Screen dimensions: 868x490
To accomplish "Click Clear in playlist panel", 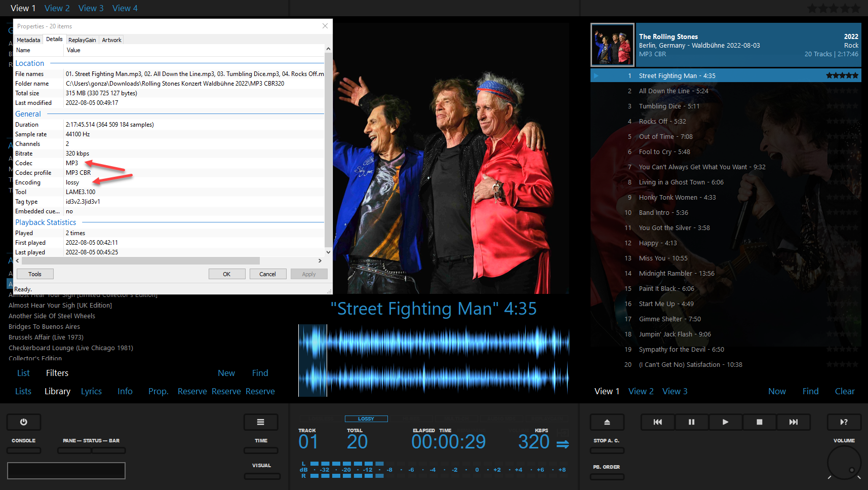I will click(845, 391).
